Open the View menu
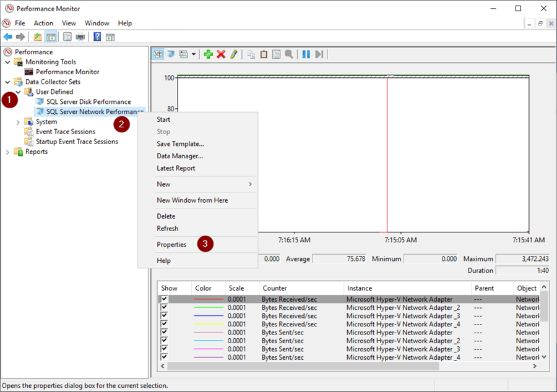The width and height of the screenshot is (557, 392). click(x=69, y=23)
